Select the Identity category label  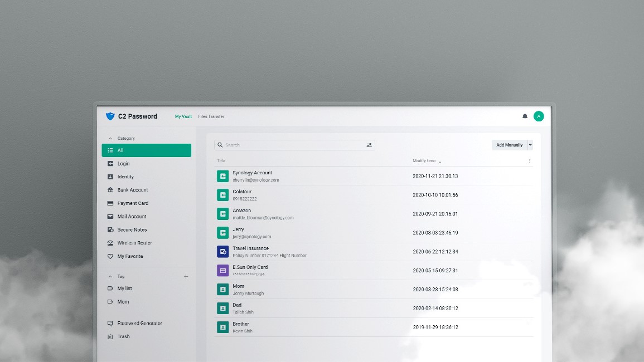125,177
